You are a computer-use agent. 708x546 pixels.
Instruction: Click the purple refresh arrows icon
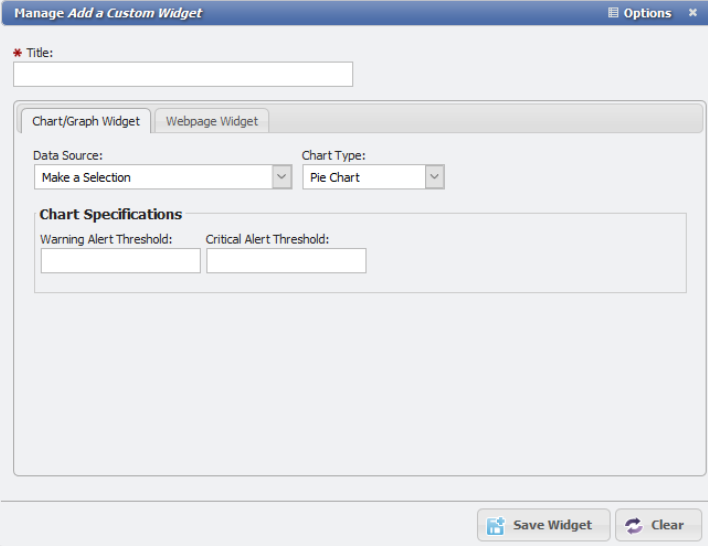634,525
